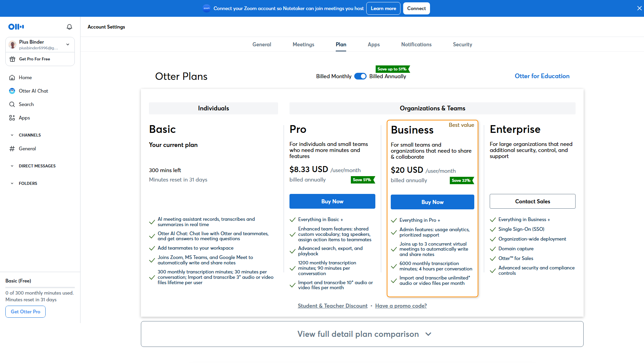This screenshot has height=363, width=644.
Task: Open Home from the sidebar
Action: [x=25, y=77]
